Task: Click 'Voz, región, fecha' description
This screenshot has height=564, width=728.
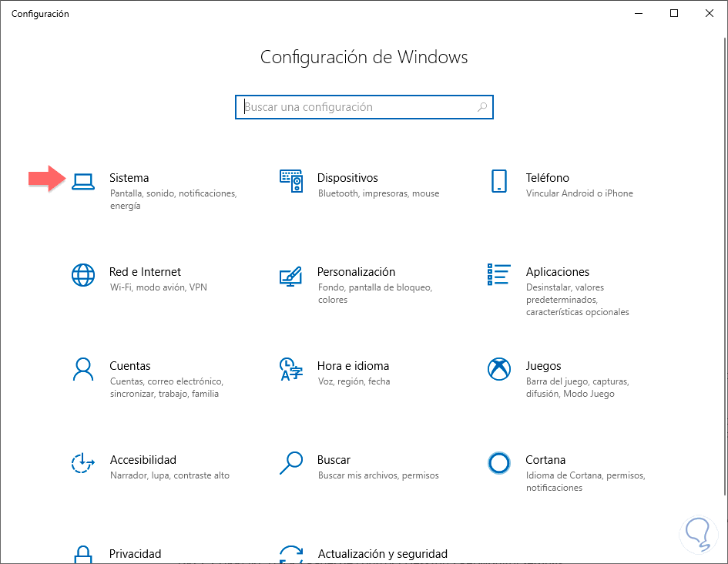Action: coord(354,381)
